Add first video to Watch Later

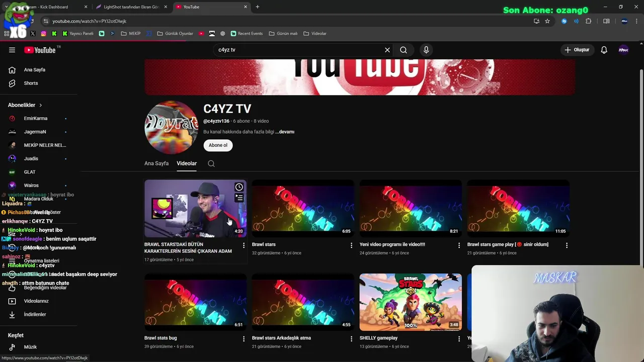tap(239, 187)
